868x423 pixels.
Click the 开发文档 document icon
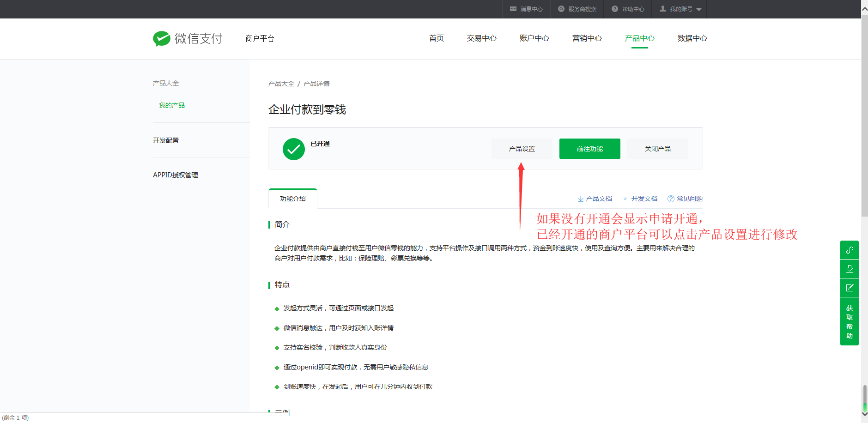tap(625, 199)
